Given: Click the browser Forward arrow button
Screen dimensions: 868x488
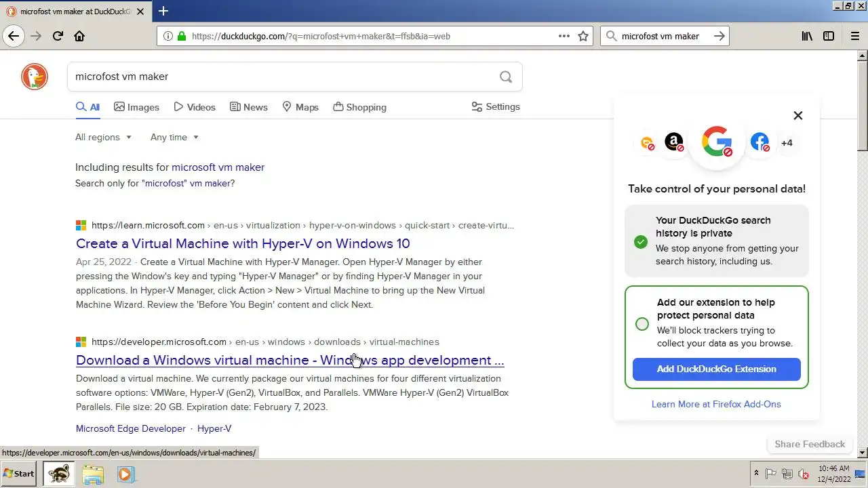Looking at the screenshot, I should 36,36.
